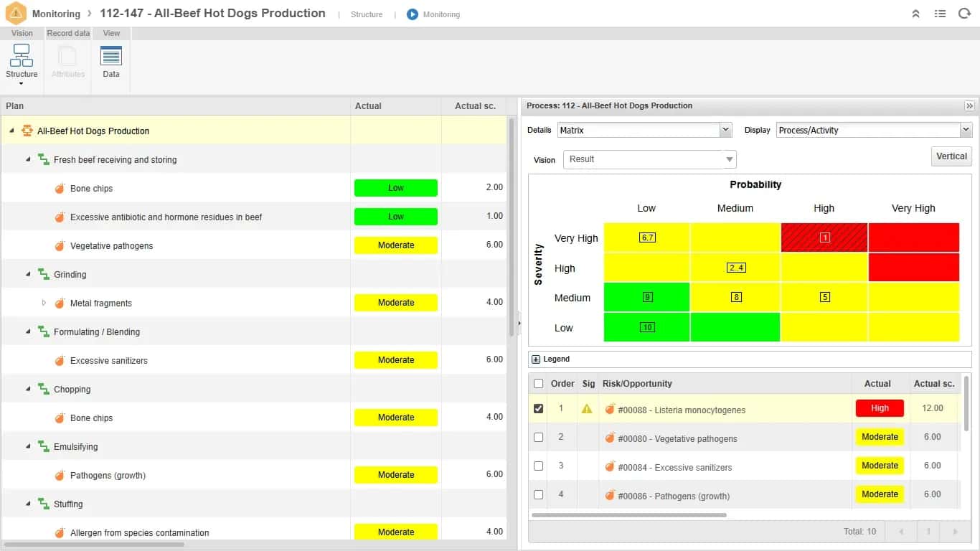Uncheck the Listeria monocytogenes row checkbox
Screen dimensions: 980x551
tap(539, 408)
